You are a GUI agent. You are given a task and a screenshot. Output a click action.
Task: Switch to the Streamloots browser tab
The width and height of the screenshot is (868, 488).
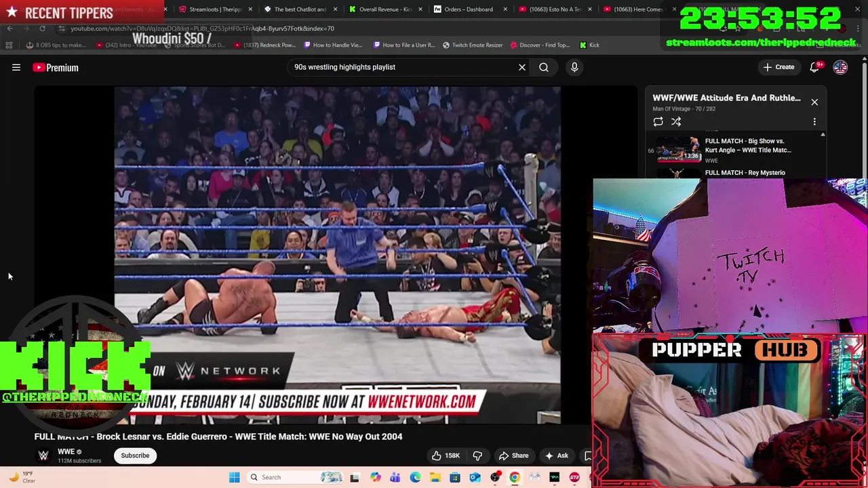coord(214,9)
